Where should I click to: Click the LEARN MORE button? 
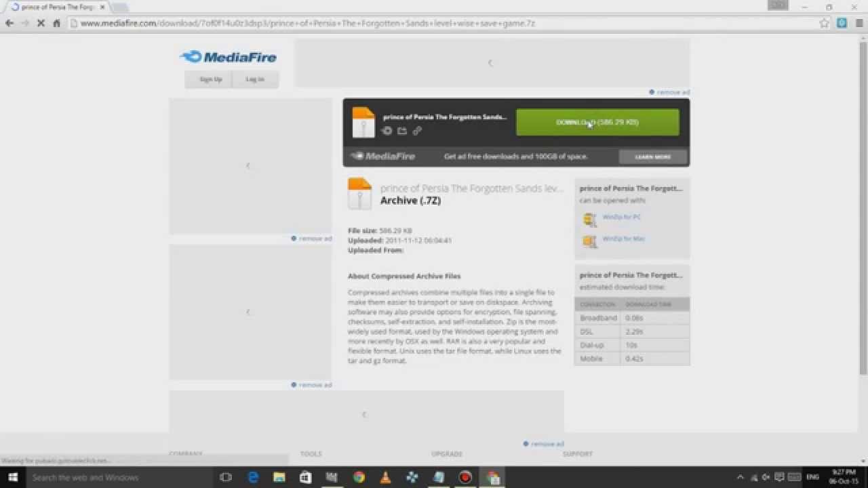pos(653,157)
